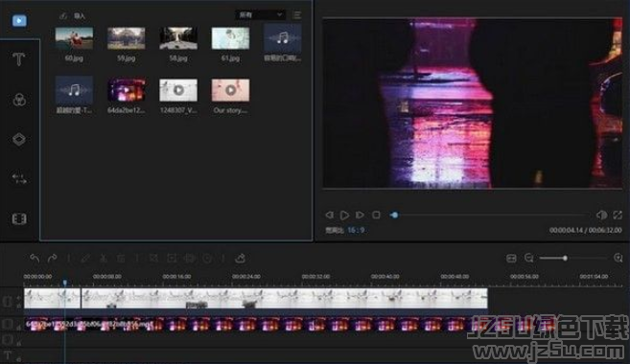Step back to the previous frame
630x364 pixels.
coord(329,216)
